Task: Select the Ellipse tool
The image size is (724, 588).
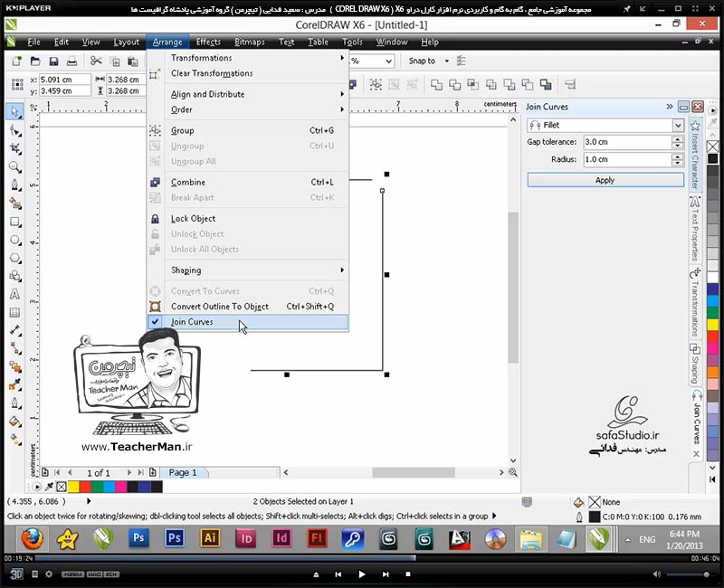Action: pos(14,240)
